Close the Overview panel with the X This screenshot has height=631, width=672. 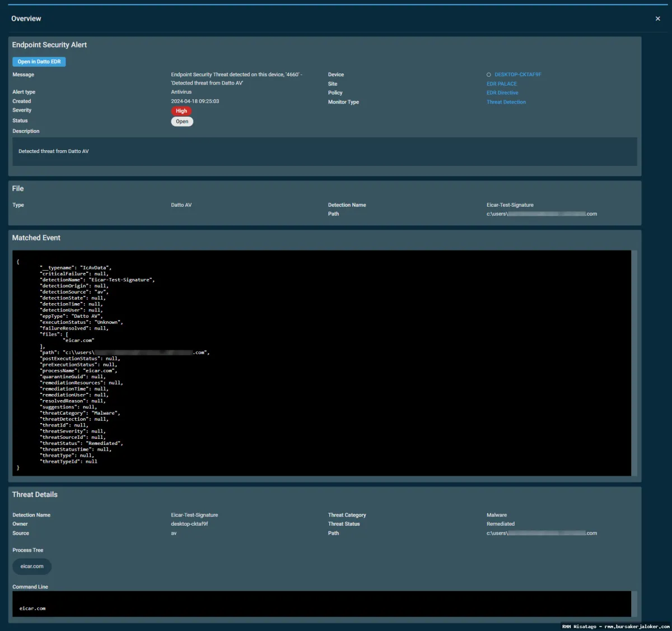pos(657,18)
